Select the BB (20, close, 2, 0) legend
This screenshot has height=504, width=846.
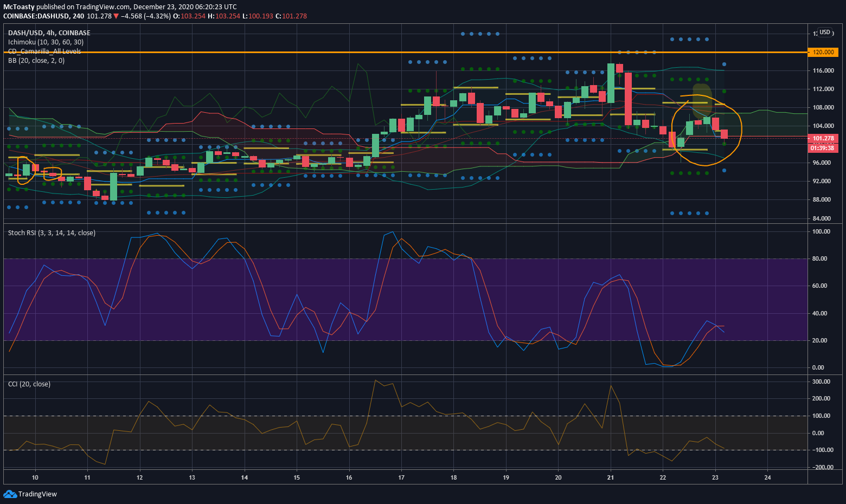tap(36, 60)
